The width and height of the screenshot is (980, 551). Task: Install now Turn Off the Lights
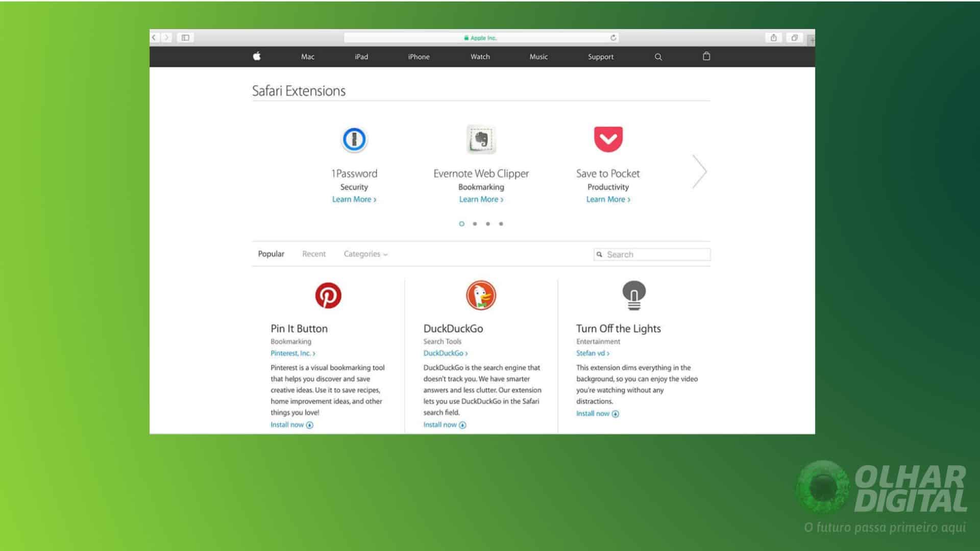coord(598,414)
